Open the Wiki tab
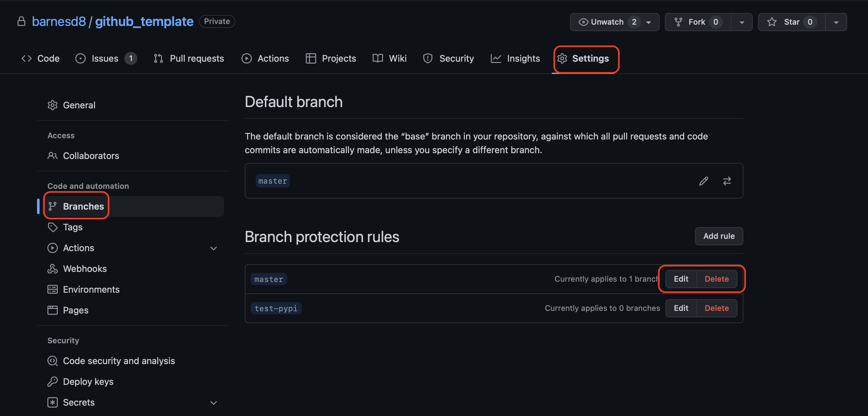The image size is (868, 416). click(390, 58)
